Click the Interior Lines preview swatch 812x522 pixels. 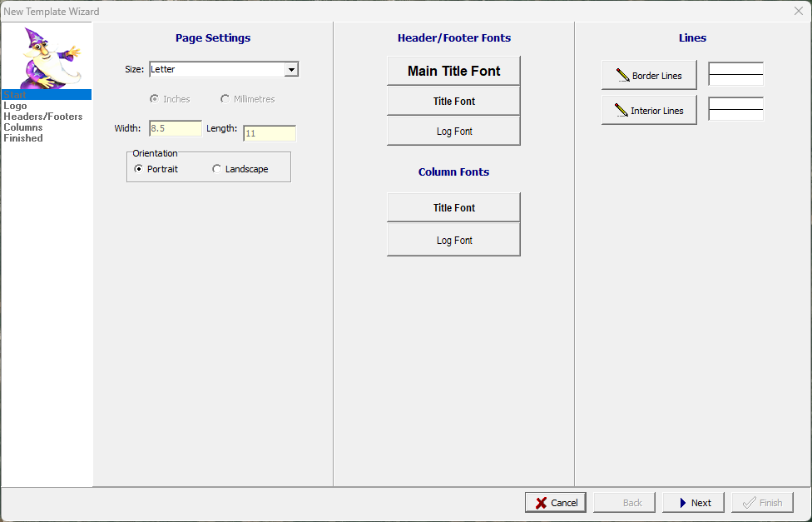(x=735, y=109)
